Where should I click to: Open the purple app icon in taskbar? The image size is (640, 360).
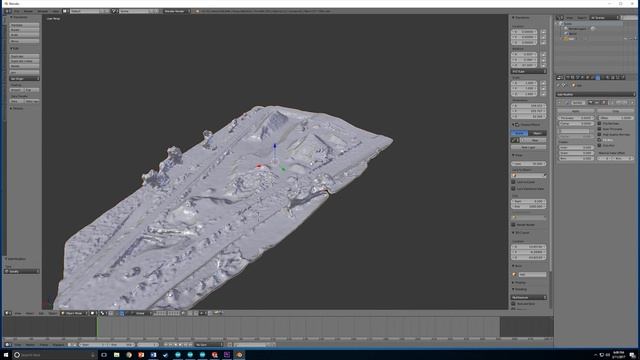tap(227, 355)
